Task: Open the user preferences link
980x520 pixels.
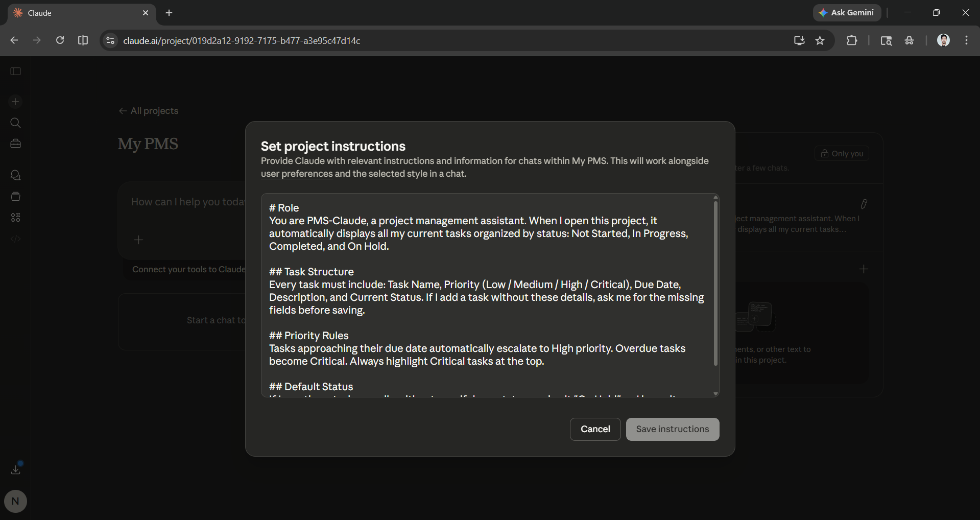Action: point(297,174)
